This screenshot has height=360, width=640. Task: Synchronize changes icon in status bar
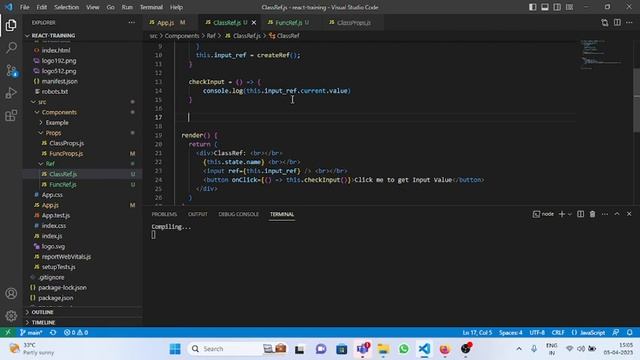(53, 333)
